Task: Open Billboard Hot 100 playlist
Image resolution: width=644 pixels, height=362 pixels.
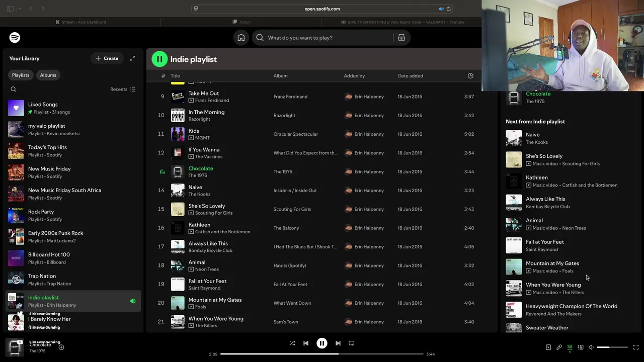Action: coord(73,258)
